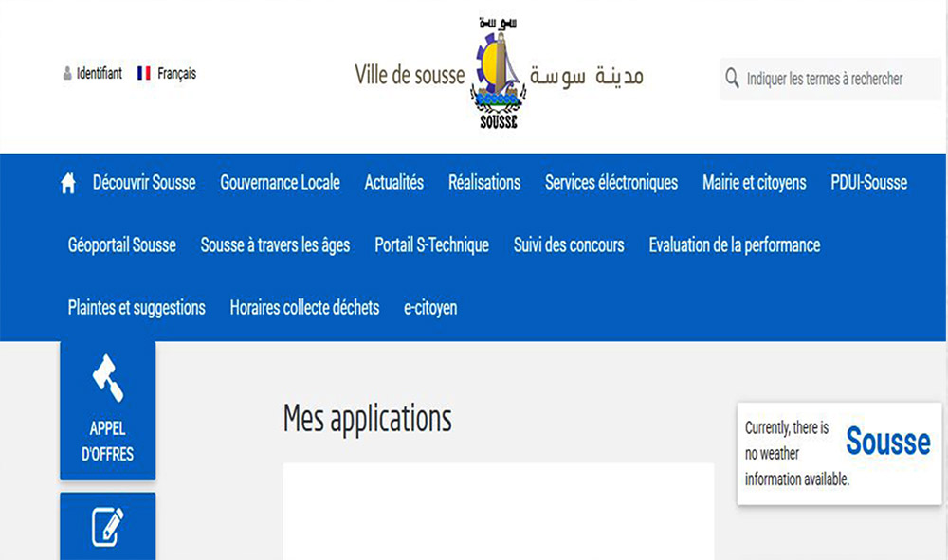The height and width of the screenshot is (560, 948).
Task: Click the Sousse city emblem logo
Action: tap(499, 73)
